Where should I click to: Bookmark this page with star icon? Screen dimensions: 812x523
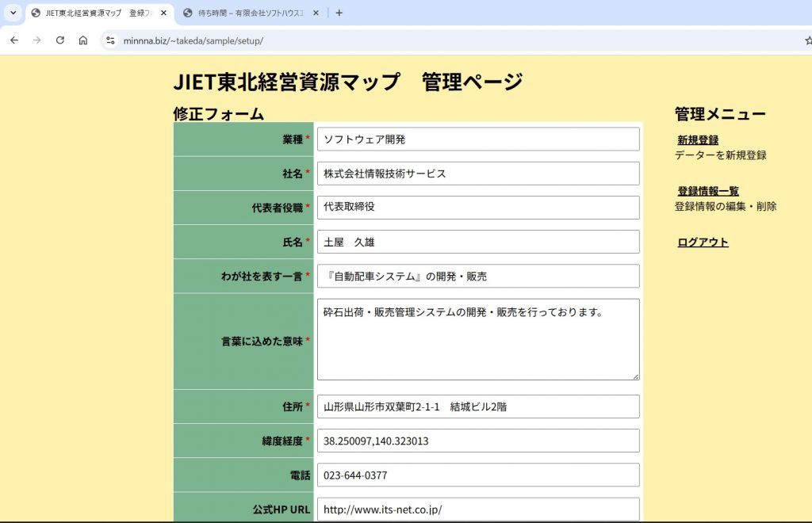pos(807,40)
